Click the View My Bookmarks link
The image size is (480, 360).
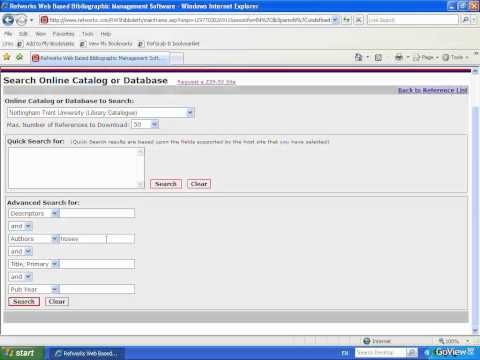pyautogui.click(x=107, y=44)
